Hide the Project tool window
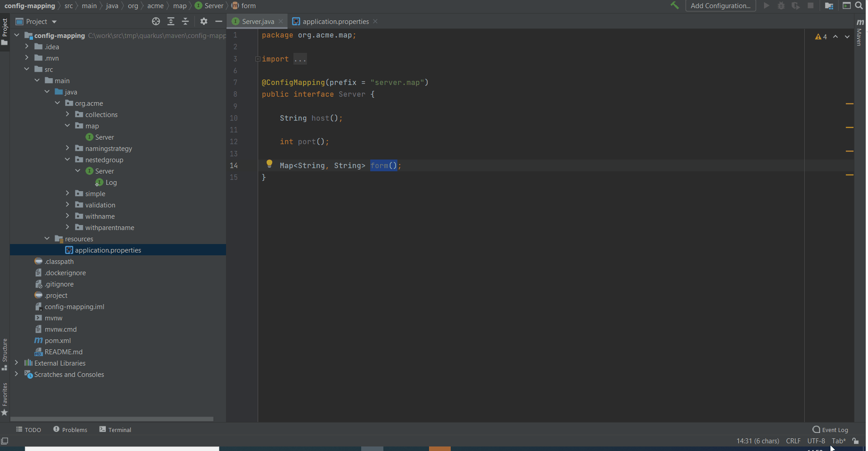The width and height of the screenshot is (868, 451). pos(219,21)
